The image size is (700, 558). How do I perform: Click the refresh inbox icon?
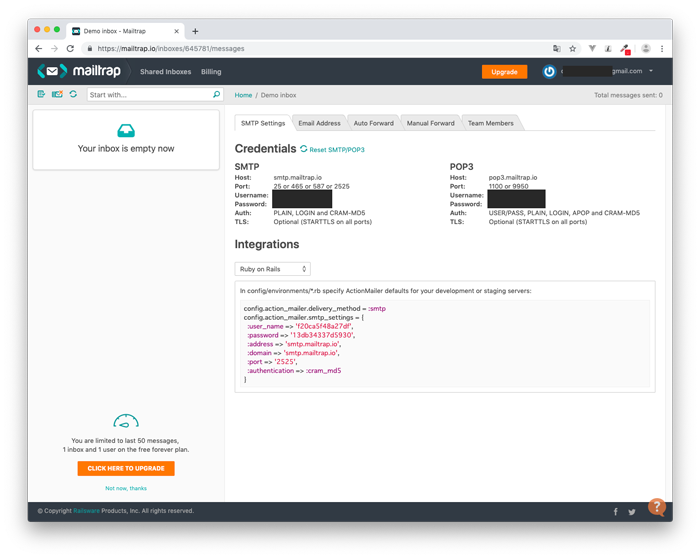click(x=73, y=94)
